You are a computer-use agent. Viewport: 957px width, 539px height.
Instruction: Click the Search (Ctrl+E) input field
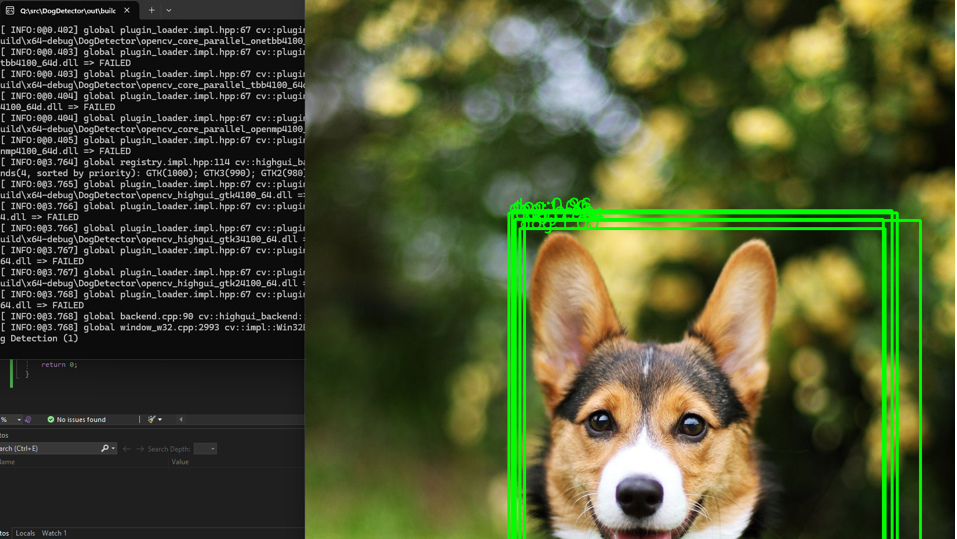pos(48,449)
